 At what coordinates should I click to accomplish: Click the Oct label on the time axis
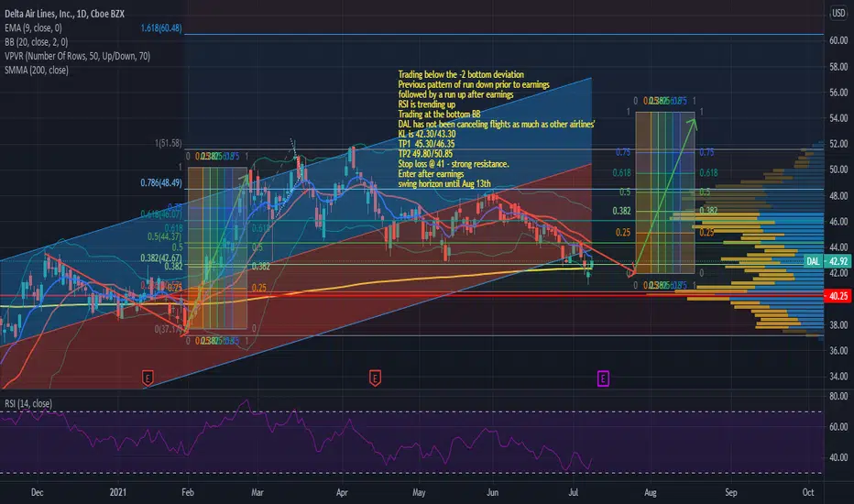(x=807, y=493)
